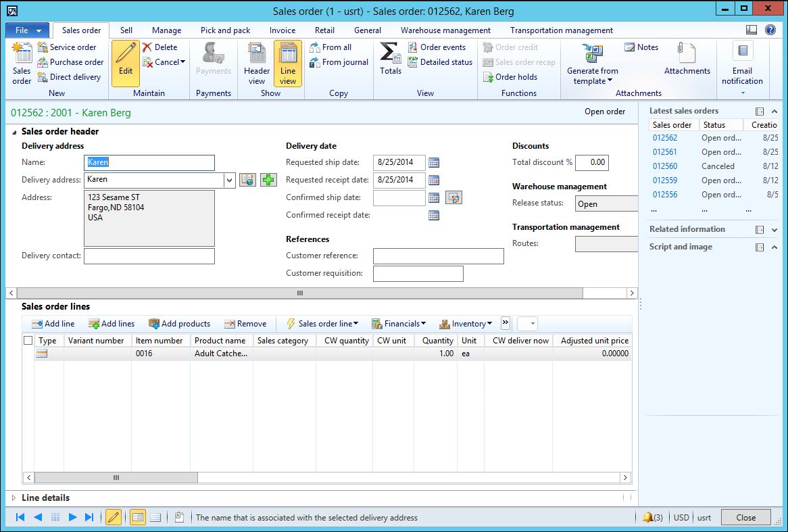Switch to the Pick and pack tab
This screenshot has width=788, height=532.
tap(225, 30)
